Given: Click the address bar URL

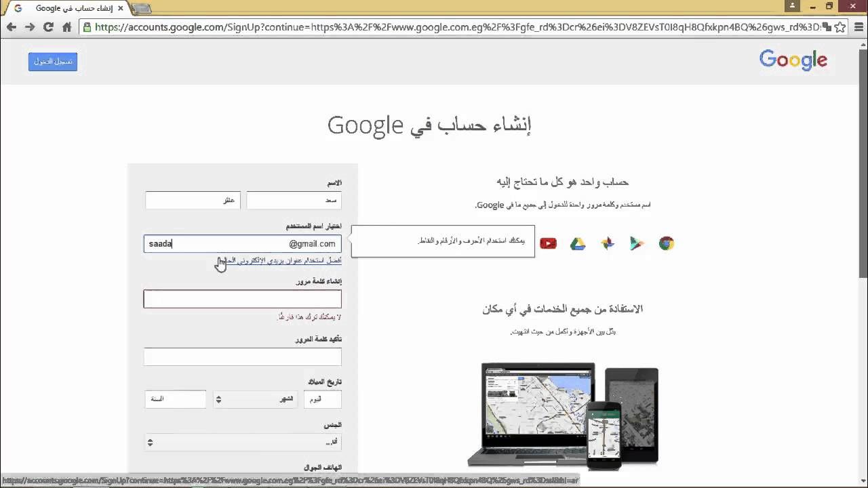Looking at the screenshot, I should 458,27.
